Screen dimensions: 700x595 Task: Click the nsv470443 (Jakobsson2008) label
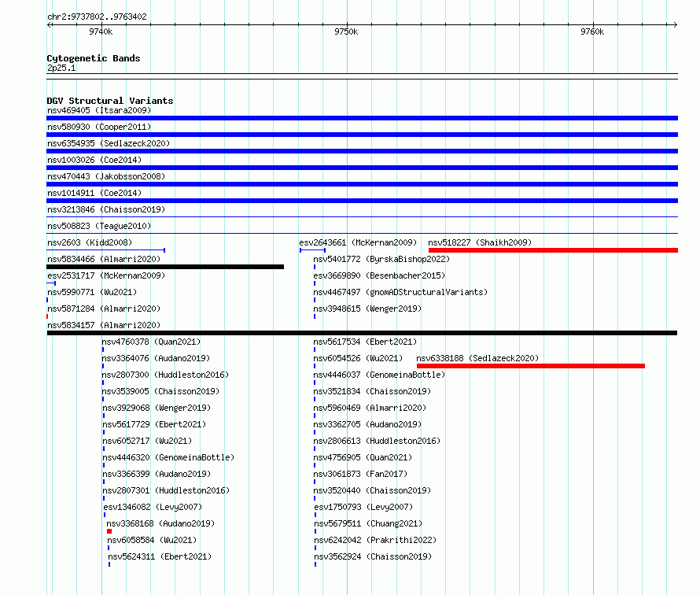pyautogui.click(x=106, y=176)
